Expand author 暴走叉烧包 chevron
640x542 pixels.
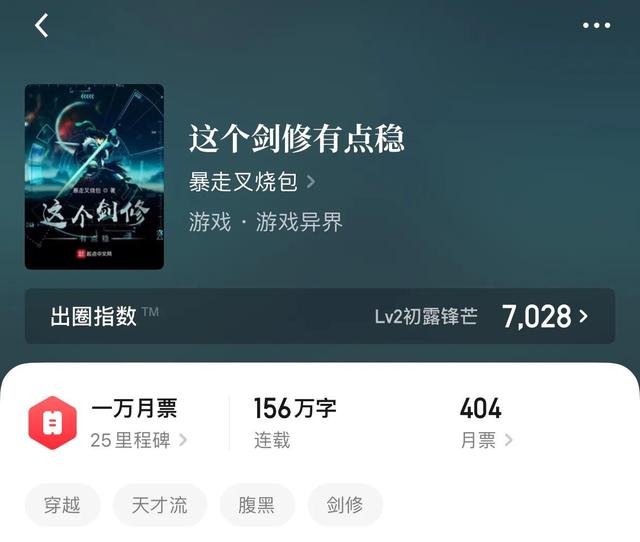click(311, 182)
